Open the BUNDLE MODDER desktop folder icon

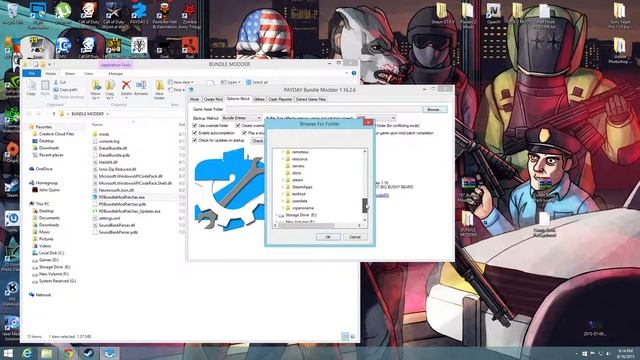click(468, 224)
